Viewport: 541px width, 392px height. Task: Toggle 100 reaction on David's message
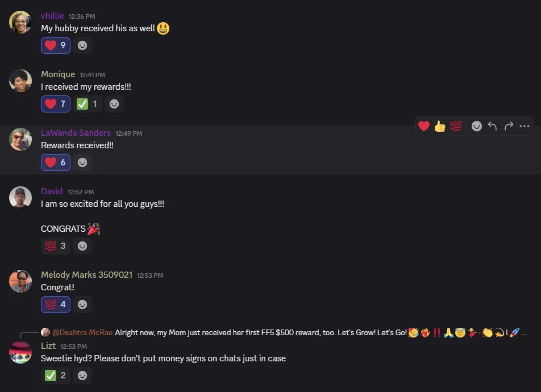pyautogui.click(x=56, y=246)
